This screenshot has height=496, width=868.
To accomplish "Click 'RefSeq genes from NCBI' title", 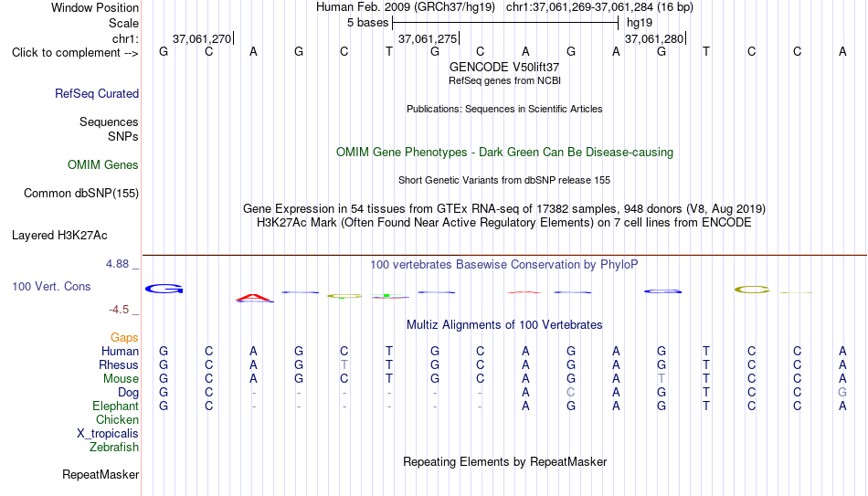I will click(504, 80).
